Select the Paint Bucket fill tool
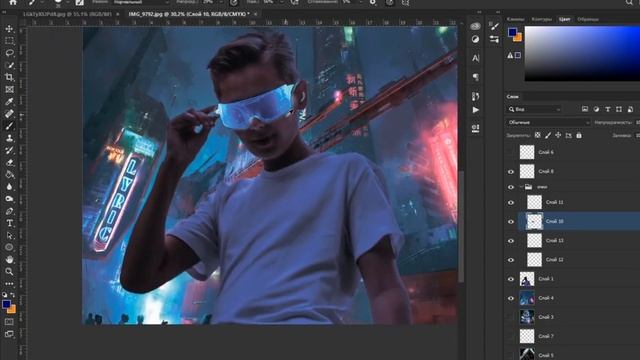The height and width of the screenshot is (360, 640). click(x=9, y=175)
